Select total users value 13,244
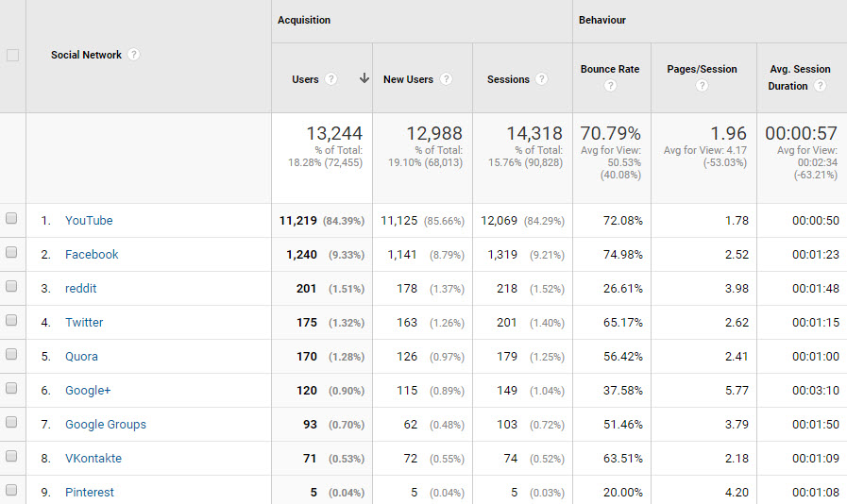The height and width of the screenshot is (504, 847). point(334,133)
